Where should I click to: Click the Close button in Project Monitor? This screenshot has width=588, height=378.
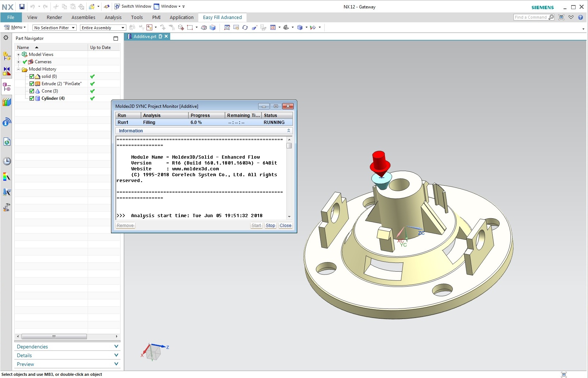286,226
